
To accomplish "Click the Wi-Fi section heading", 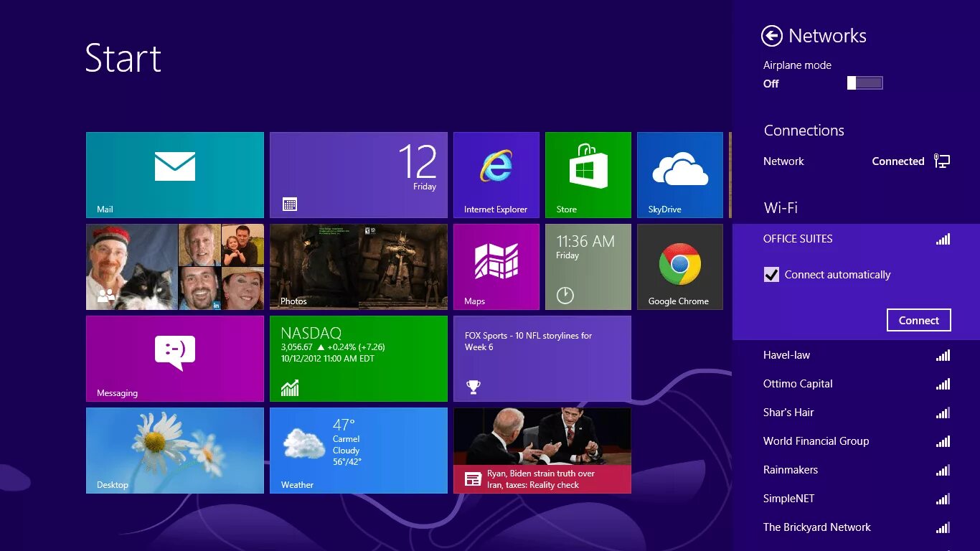I will coord(781,208).
